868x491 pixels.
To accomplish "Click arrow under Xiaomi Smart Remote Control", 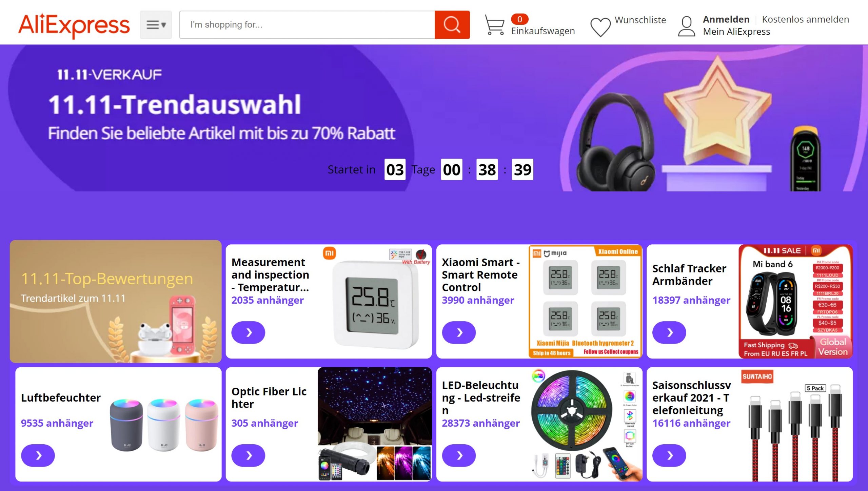I will click(459, 332).
